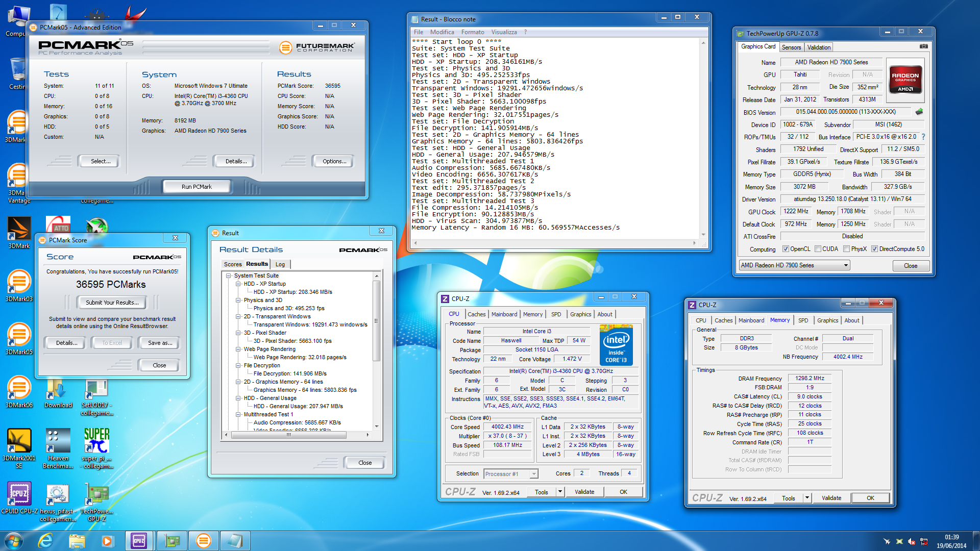980x551 pixels.
Task: Switch to PCMark05 via orange taskbar icon
Action: (x=203, y=540)
